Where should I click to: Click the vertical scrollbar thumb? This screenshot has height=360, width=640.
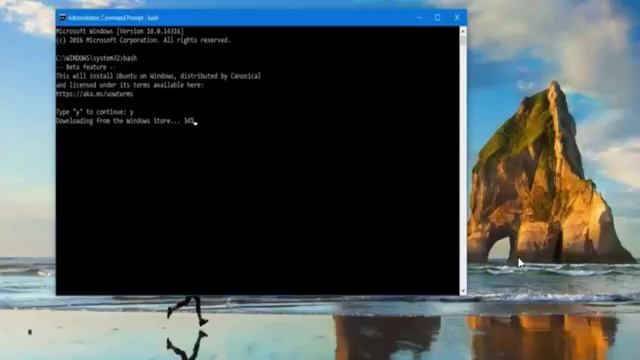click(x=463, y=40)
